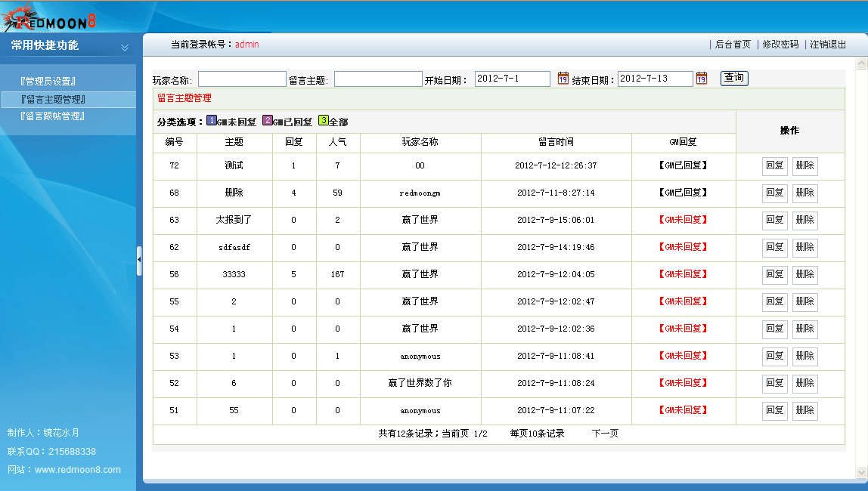Click 删除 for message 51

(x=805, y=409)
